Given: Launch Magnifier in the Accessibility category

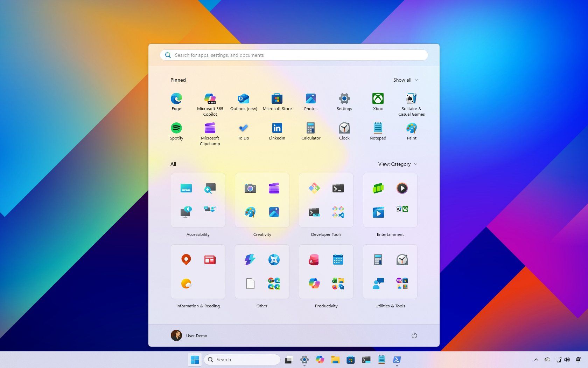Looking at the screenshot, I should click(x=210, y=188).
